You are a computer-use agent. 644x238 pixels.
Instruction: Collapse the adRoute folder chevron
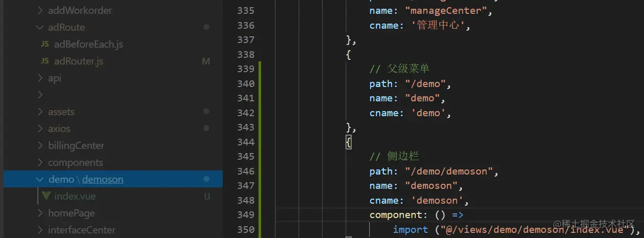[x=40, y=27]
